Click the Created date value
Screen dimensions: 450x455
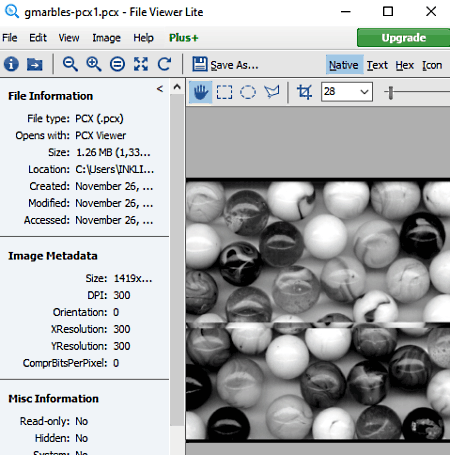[114, 186]
